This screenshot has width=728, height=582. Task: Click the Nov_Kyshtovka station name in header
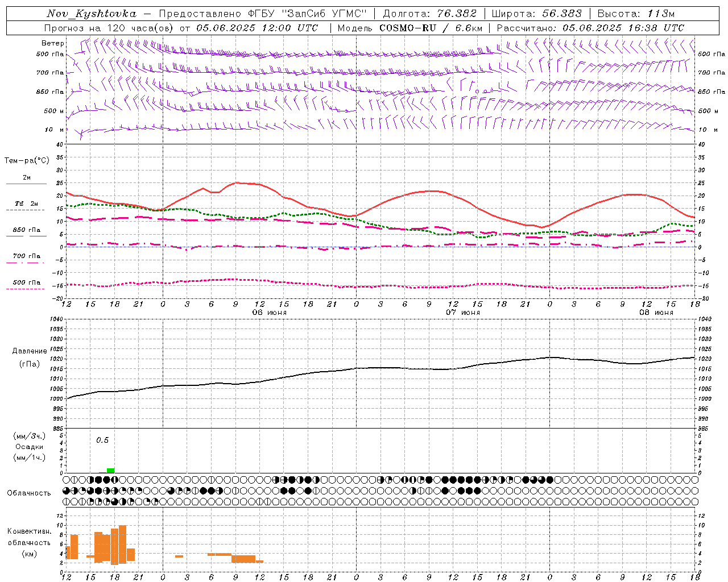click(x=92, y=14)
